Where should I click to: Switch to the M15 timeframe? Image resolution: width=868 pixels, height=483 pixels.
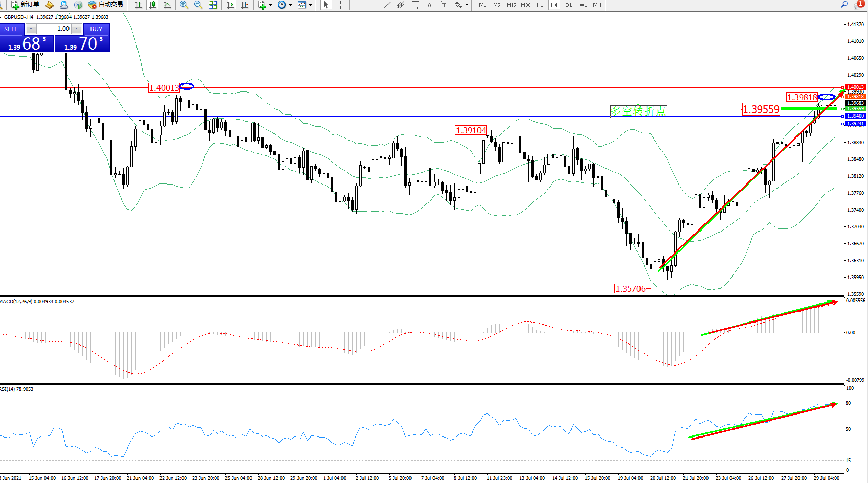tap(511, 5)
